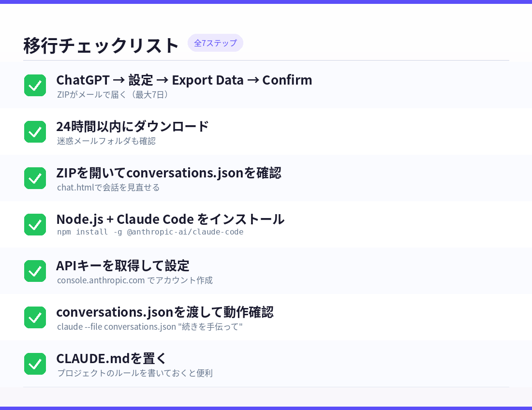The image size is (532, 410).
Task: Click the note '迷惑メールフォルダも確認'
Action: point(106,141)
